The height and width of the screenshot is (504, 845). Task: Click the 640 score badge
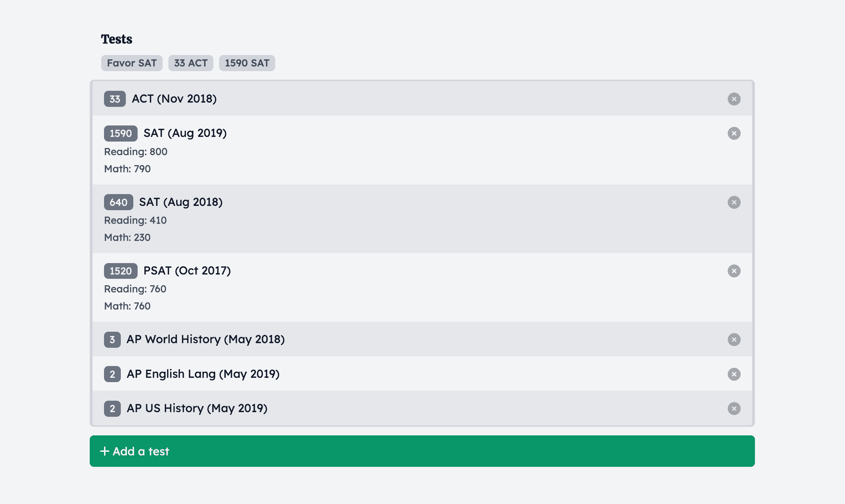(119, 202)
